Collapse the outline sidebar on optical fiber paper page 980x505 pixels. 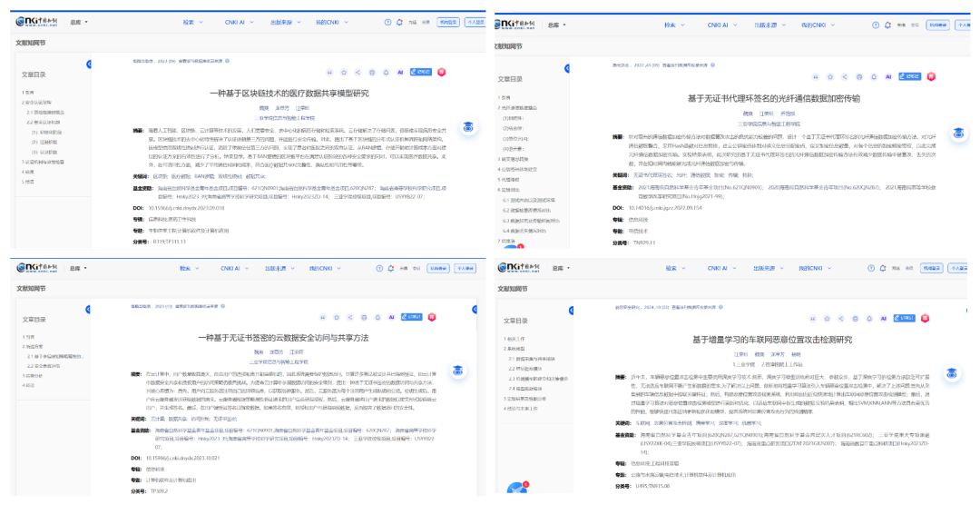566,70
